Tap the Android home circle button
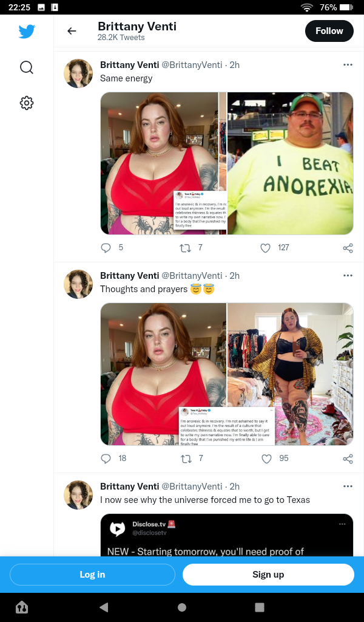364x622 pixels. (182, 607)
